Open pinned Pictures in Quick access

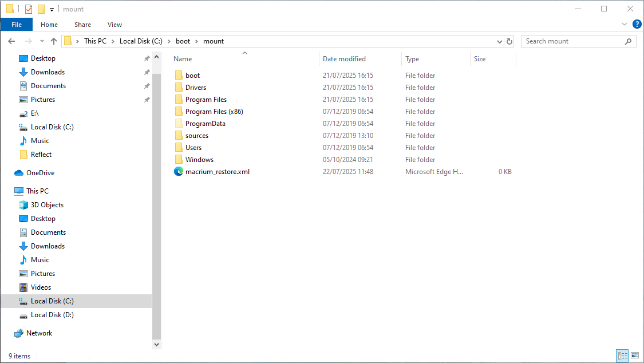coord(43,100)
